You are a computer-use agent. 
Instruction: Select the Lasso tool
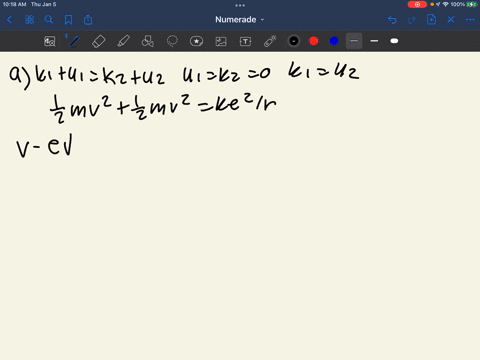tap(172, 41)
